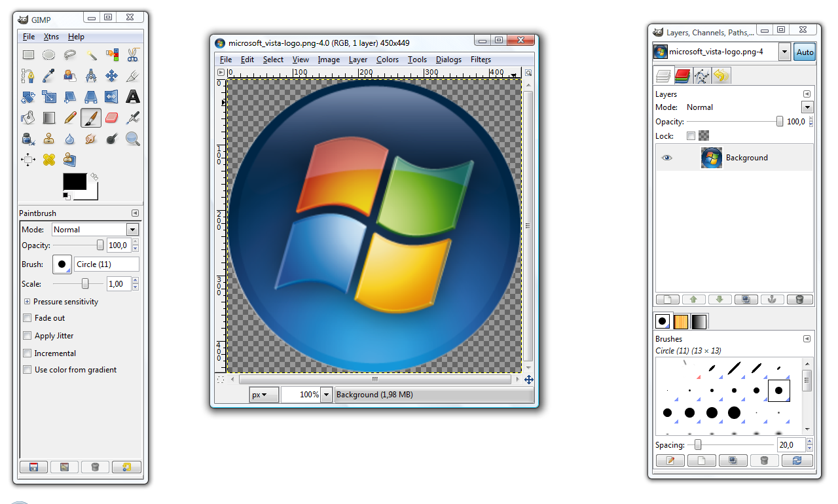Open the Layer menu in image window
Image resolution: width=838 pixels, height=504 pixels.
point(358,60)
